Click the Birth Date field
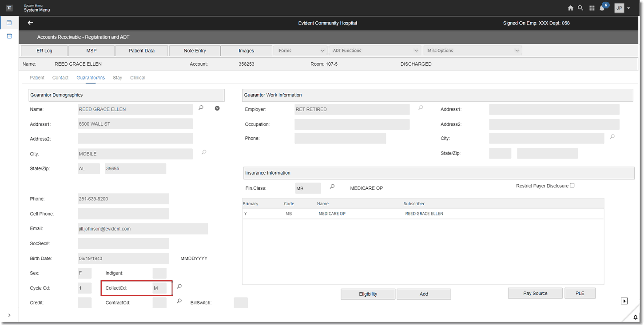 [123, 258]
